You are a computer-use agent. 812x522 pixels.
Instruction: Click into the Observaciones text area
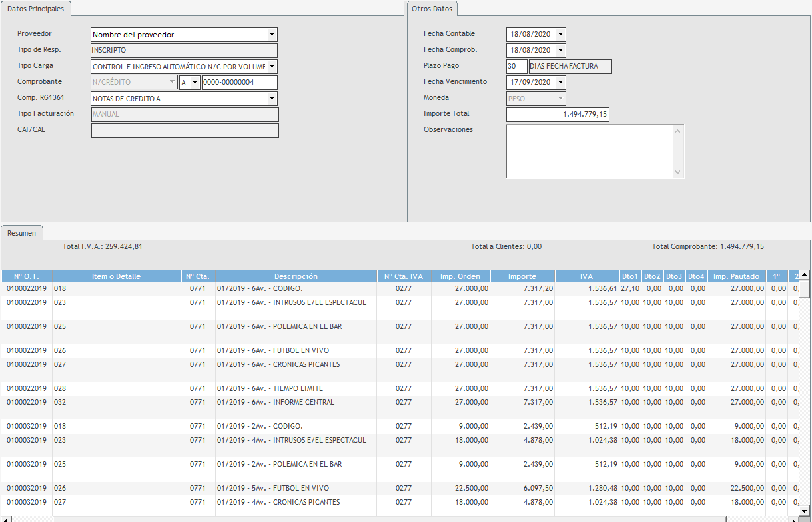point(590,151)
